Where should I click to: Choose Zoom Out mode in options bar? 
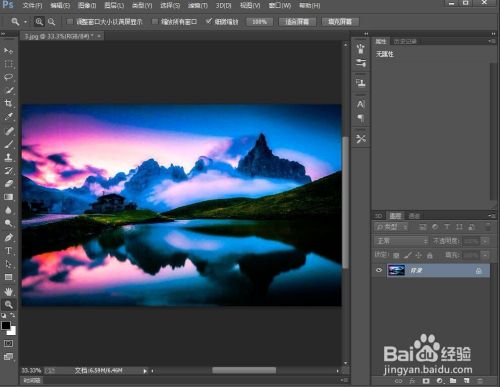(x=51, y=22)
